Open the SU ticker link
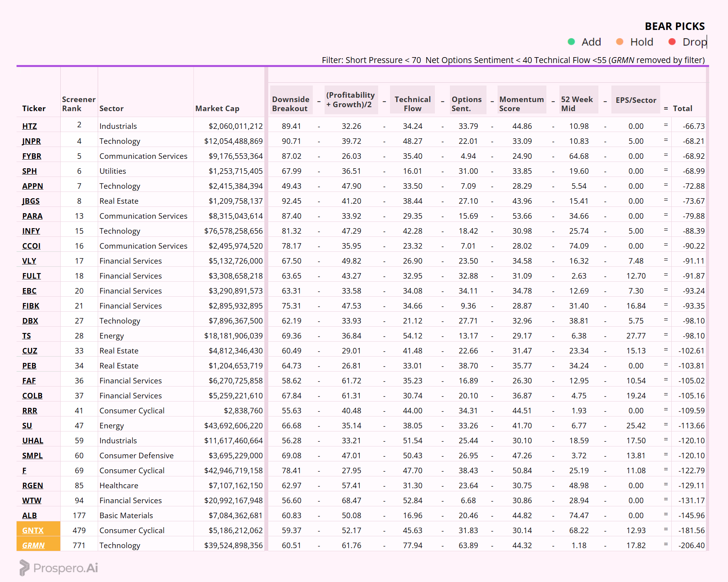 (x=27, y=426)
